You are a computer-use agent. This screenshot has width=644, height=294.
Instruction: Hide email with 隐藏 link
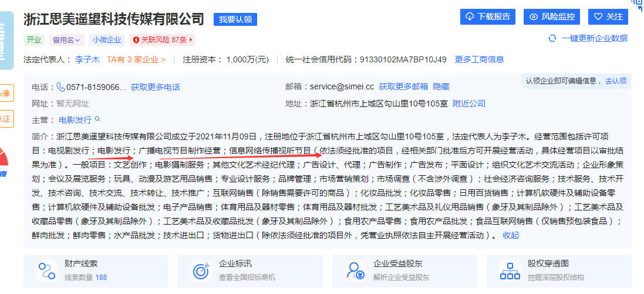pyautogui.click(x=441, y=87)
